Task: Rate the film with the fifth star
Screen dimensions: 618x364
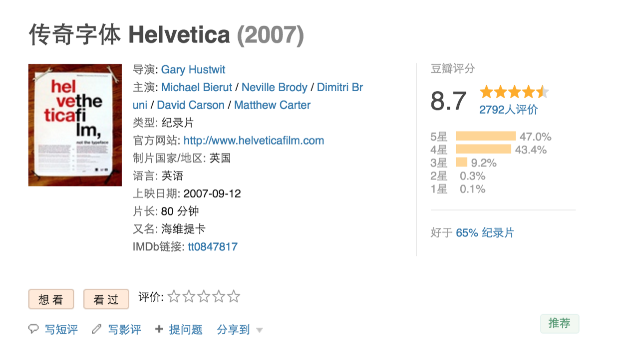Action: (234, 297)
